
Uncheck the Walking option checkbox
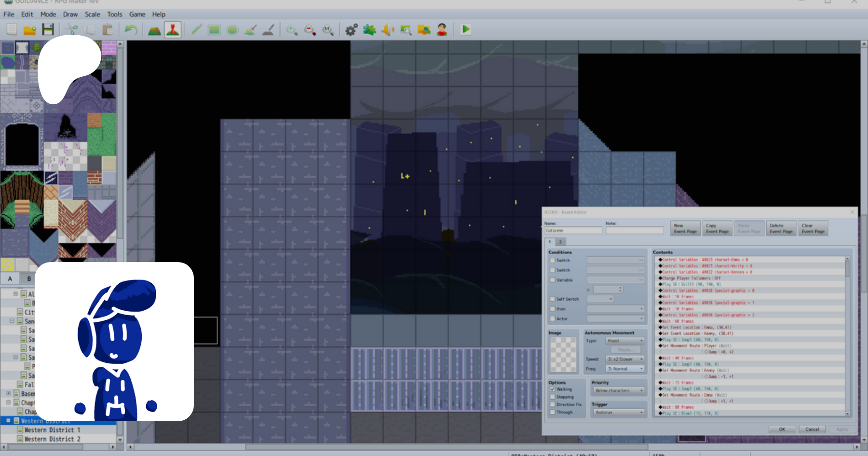553,389
